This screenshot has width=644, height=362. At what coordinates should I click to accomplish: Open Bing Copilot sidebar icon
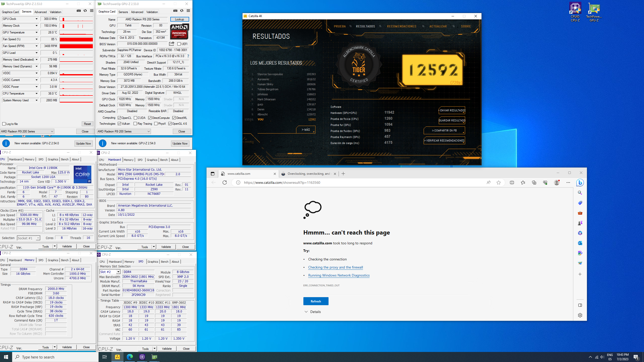pos(580,183)
